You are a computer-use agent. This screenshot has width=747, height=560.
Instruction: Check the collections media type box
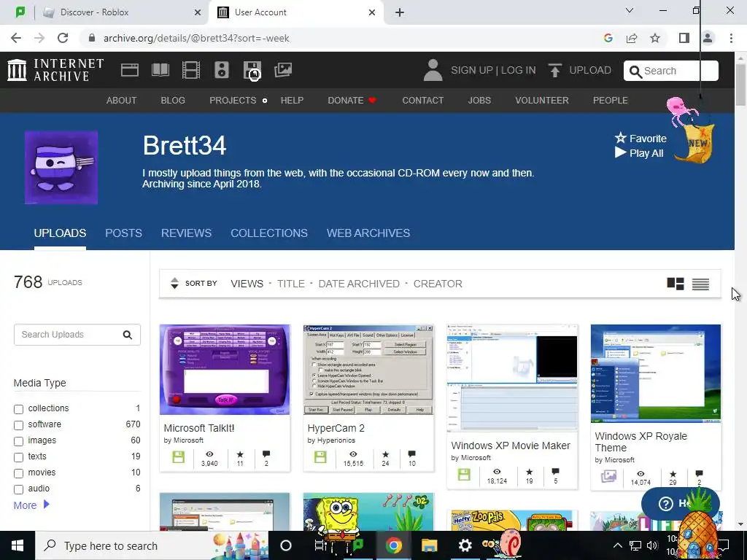point(18,409)
